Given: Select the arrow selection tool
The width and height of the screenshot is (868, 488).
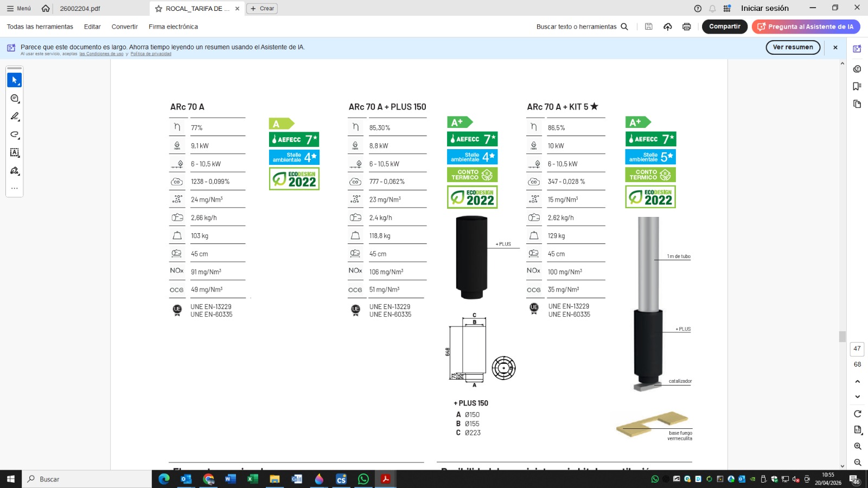Looking at the screenshot, I should (15, 80).
